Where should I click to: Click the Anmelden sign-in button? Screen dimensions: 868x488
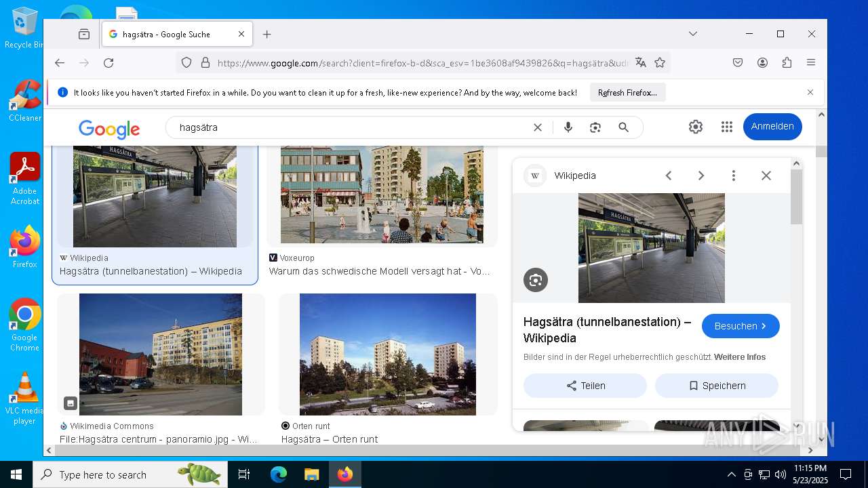point(772,127)
